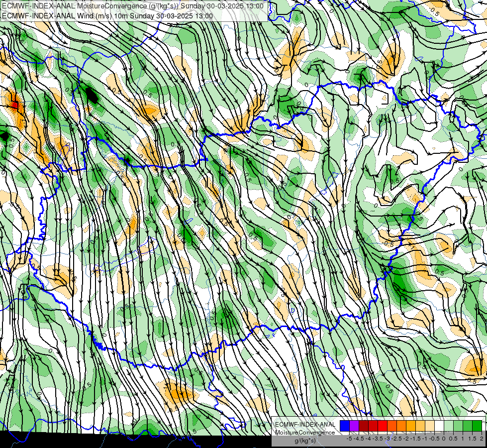This screenshot has width=487, height=448.
Task: Pick the medium green swatch between 1 and 1.5
Action: click(x=468, y=426)
